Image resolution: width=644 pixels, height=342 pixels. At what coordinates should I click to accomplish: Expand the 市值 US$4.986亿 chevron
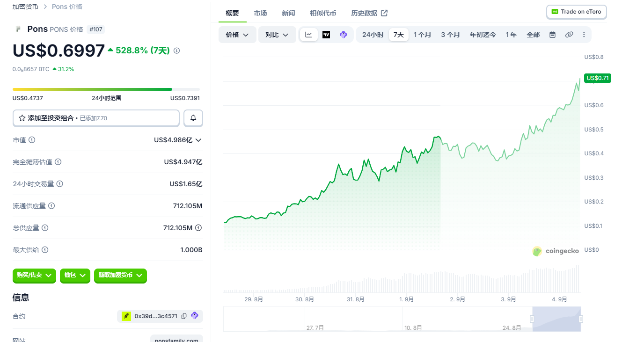pos(198,140)
